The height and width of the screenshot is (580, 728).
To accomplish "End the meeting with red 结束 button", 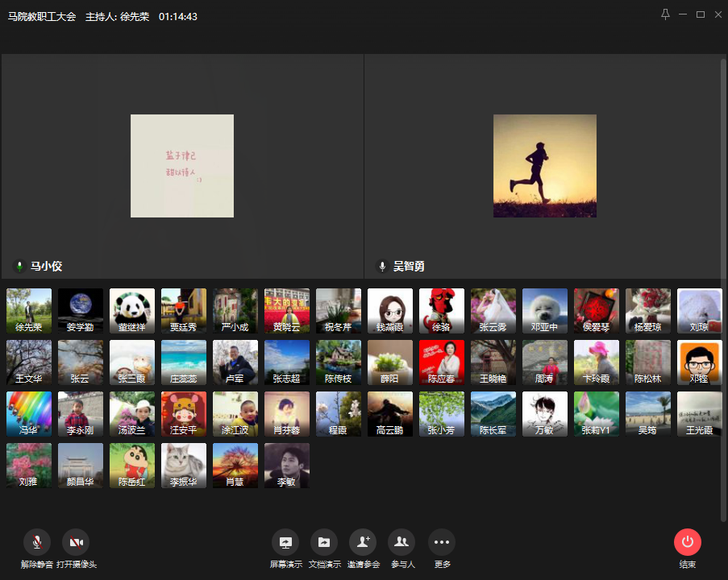I will 688,541.
